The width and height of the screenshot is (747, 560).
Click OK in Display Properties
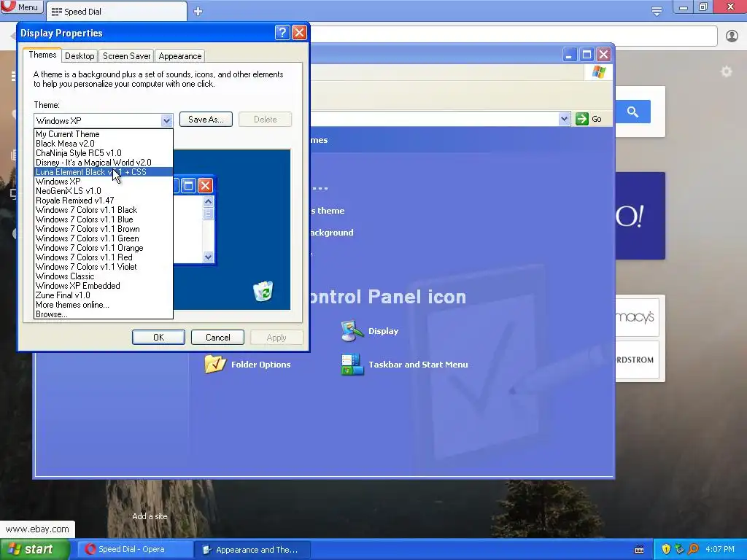pyautogui.click(x=158, y=337)
